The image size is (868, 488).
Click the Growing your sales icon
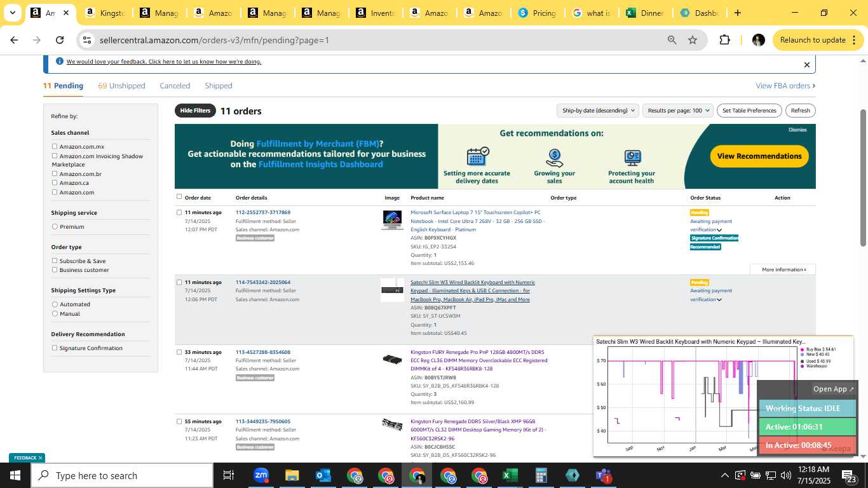[x=555, y=157]
